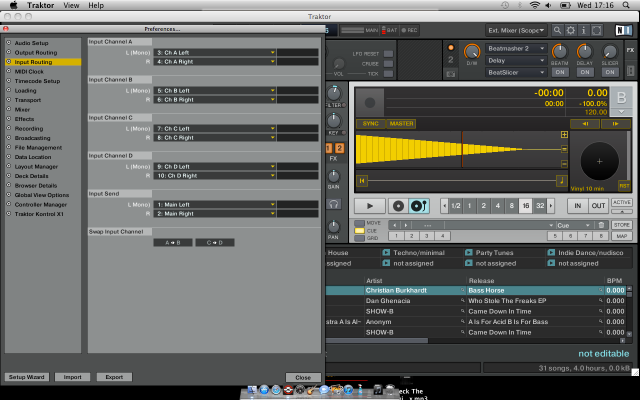640x400 pixels.
Task: Click the Setup Wizard button
Action: 27,377
